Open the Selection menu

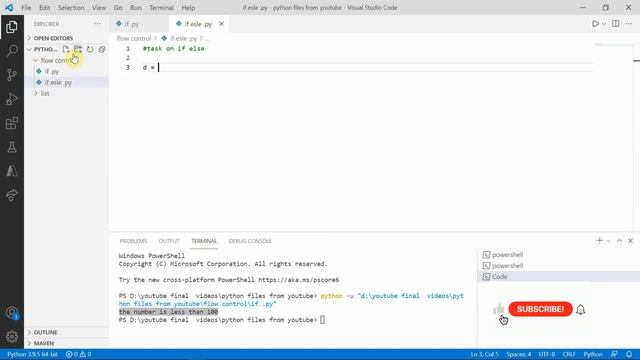(71, 7)
